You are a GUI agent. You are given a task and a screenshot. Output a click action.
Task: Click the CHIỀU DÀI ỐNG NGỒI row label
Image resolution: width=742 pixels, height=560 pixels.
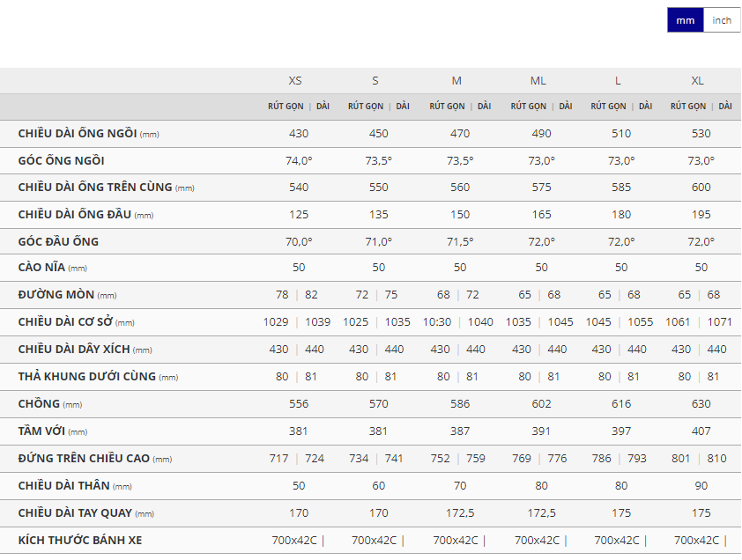click(77, 134)
